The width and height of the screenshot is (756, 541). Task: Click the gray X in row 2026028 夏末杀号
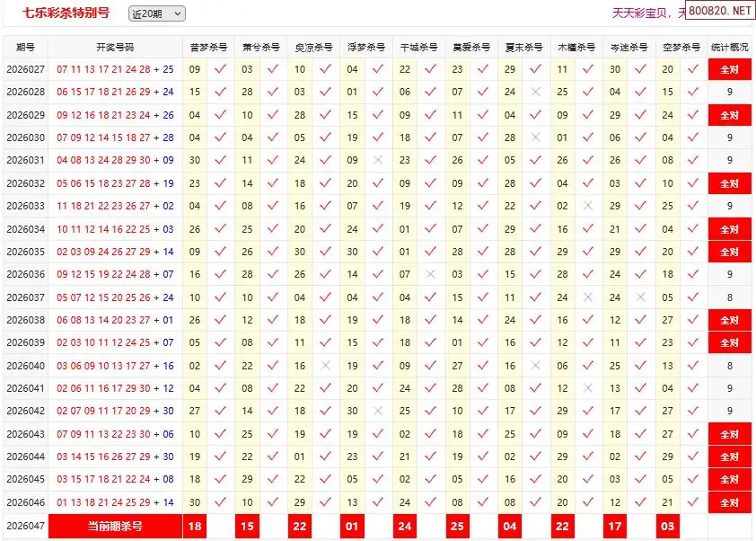535,92
